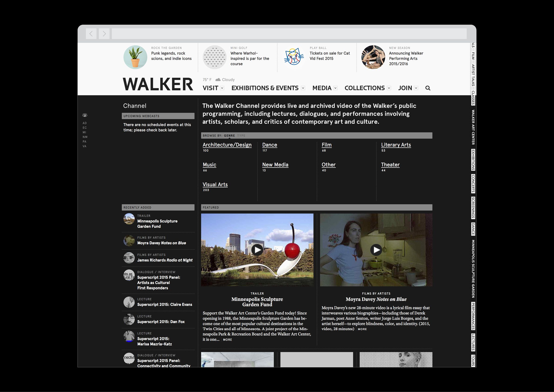Open the New Media genre link
Viewport: 554px width, 392px height.
pos(275,165)
